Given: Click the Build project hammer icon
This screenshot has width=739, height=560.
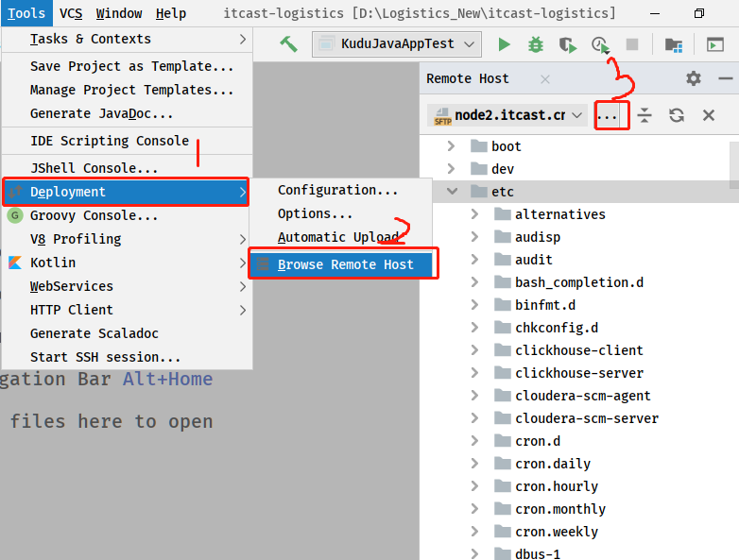Looking at the screenshot, I should click(288, 44).
